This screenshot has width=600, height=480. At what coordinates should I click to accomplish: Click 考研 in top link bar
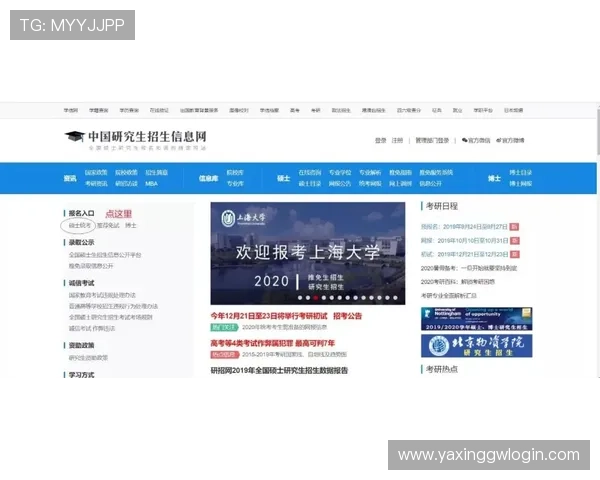click(x=316, y=110)
